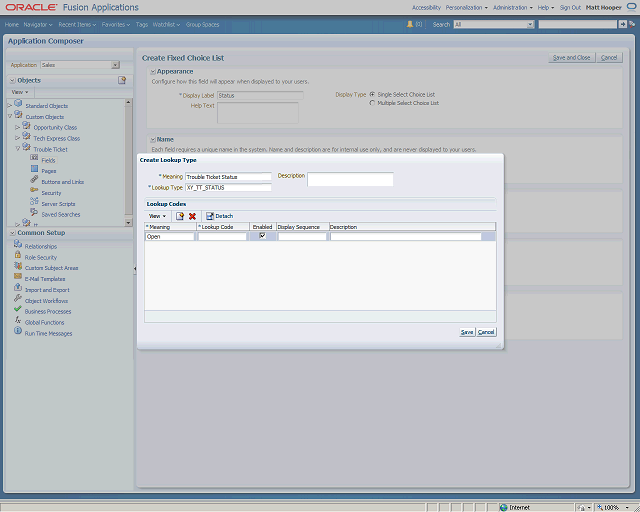Click the Server Scripts icon
Screen dimensions: 640x512
[34, 201]
